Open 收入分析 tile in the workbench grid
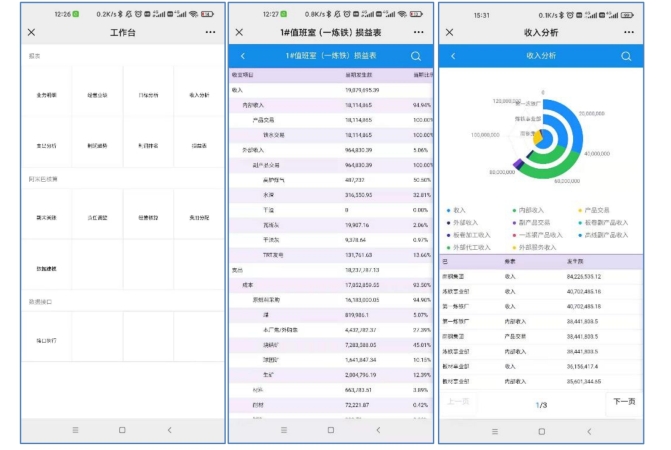Image resolution: width=671 pixels, height=450 pixels. click(199, 95)
